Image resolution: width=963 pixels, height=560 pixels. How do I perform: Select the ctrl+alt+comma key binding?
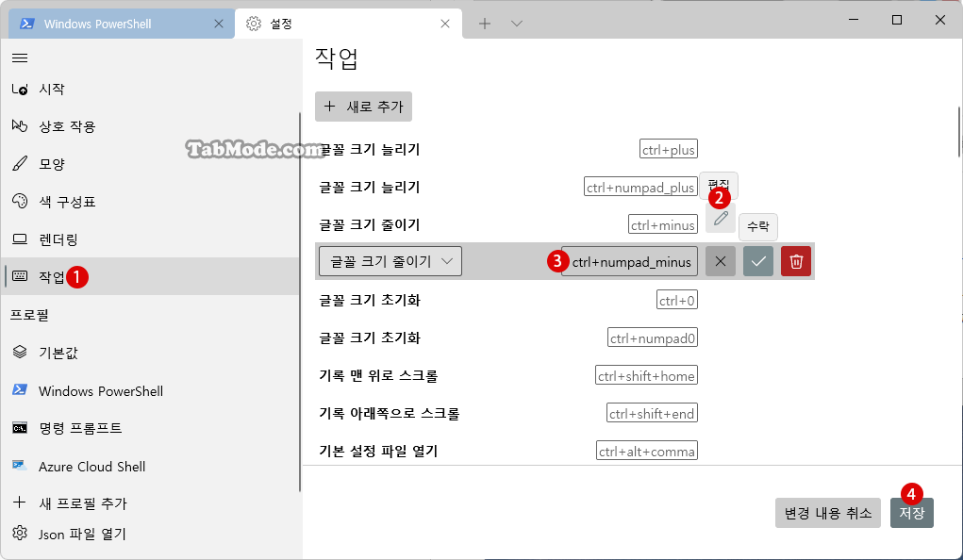tap(647, 452)
